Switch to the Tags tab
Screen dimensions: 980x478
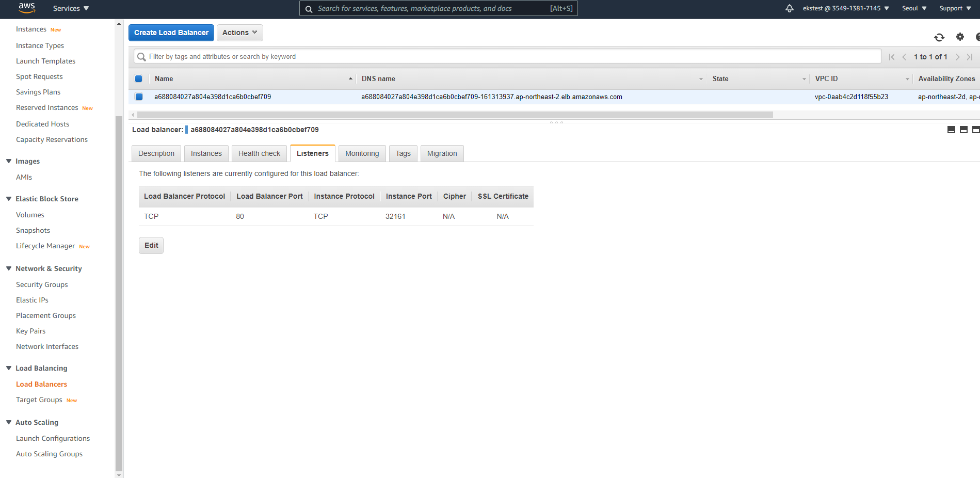click(403, 153)
